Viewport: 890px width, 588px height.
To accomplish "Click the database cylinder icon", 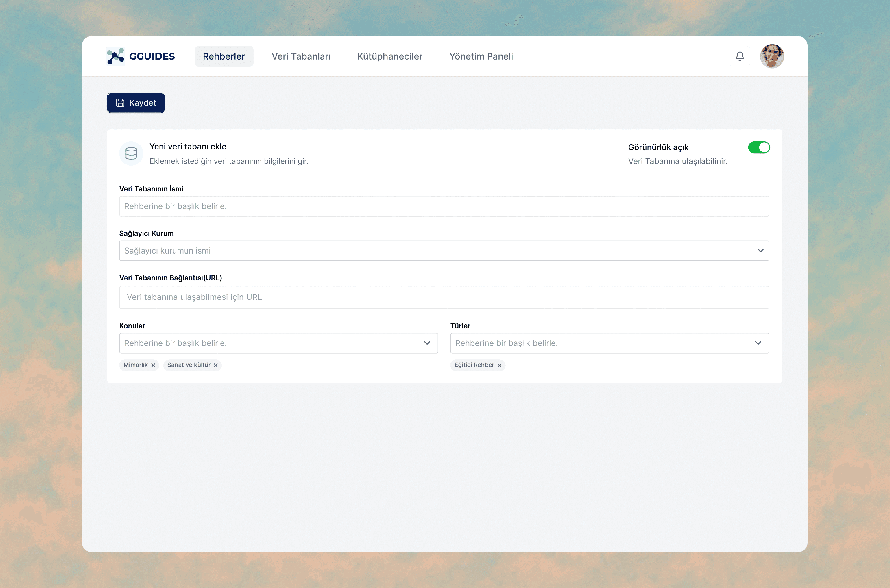I will point(131,154).
